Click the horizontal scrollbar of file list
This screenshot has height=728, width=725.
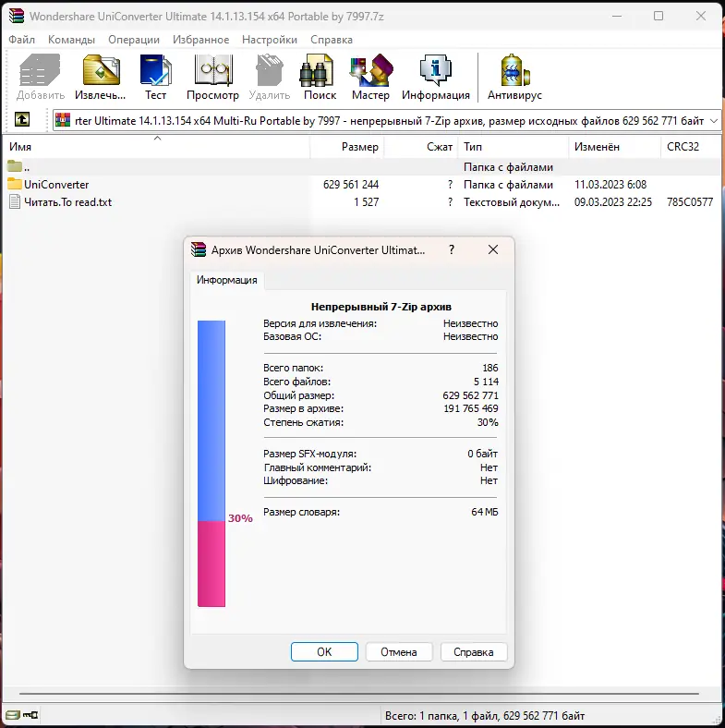coord(358,694)
